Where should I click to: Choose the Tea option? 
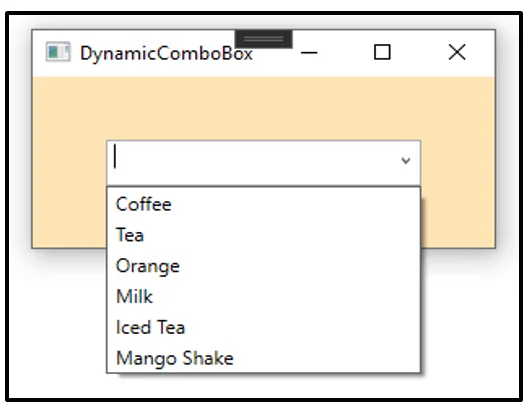[x=264, y=235]
